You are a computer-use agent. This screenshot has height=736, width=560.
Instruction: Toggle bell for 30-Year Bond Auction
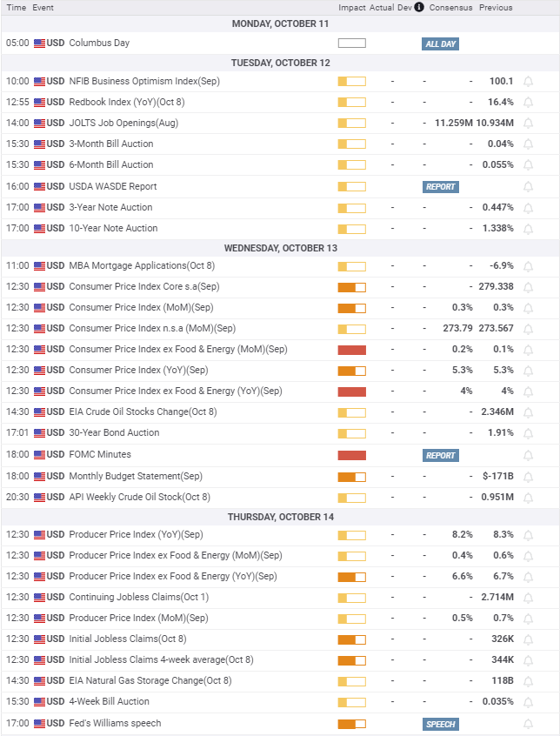[x=528, y=433]
